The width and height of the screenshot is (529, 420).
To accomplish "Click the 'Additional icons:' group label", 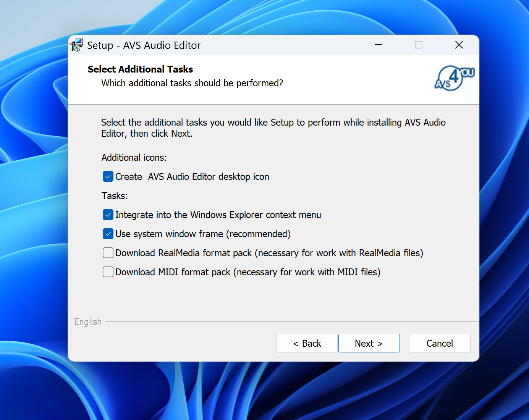I will coord(134,158).
